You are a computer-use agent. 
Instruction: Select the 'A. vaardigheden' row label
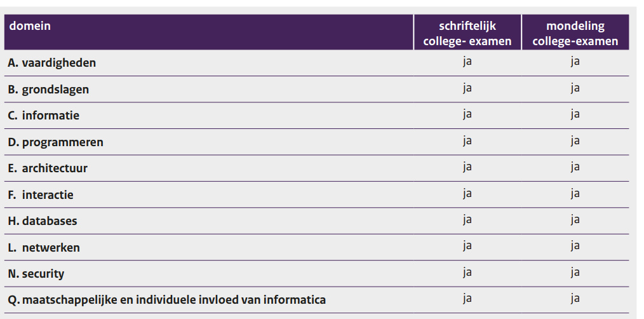pos(52,63)
